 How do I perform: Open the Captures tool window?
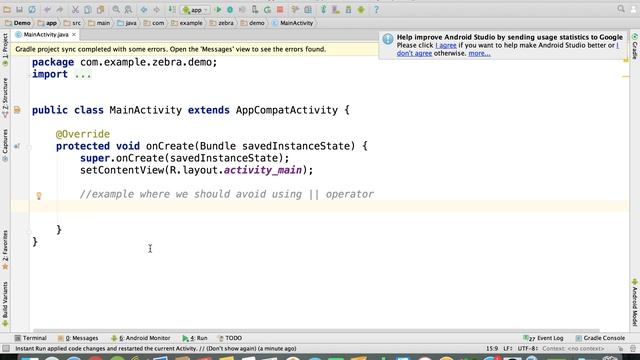(5, 145)
